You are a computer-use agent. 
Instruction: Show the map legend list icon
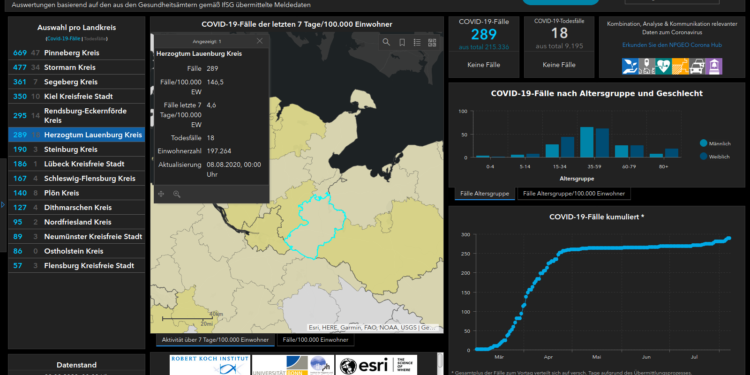pos(417,43)
